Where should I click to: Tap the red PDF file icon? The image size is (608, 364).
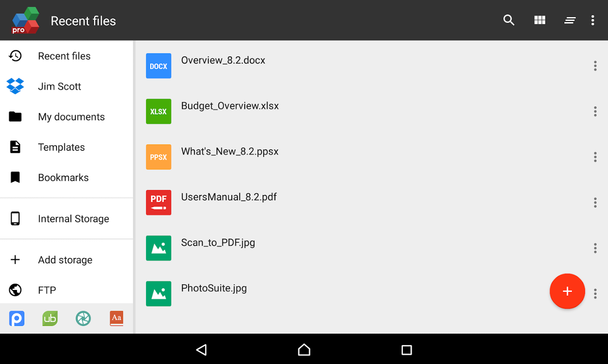(159, 203)
